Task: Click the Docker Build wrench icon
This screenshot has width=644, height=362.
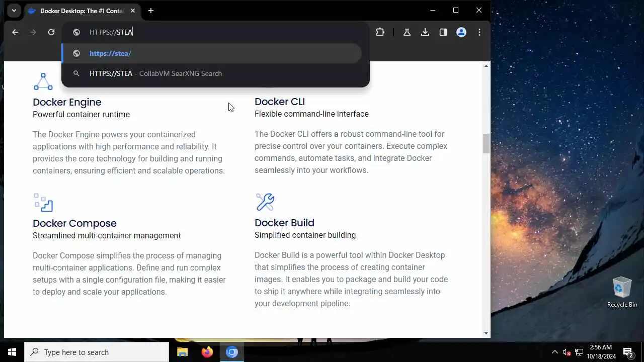Action: (x=265, y=202)
